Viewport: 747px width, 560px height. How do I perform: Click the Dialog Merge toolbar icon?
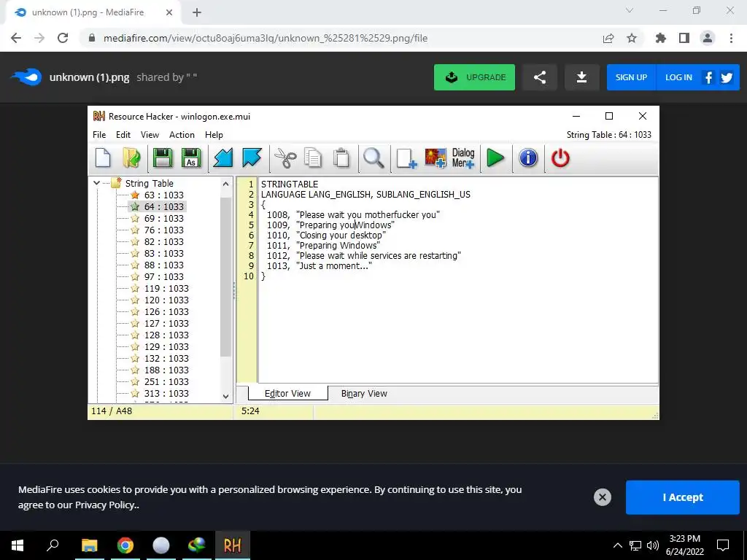pyautogui.click(x=463, y=158)
